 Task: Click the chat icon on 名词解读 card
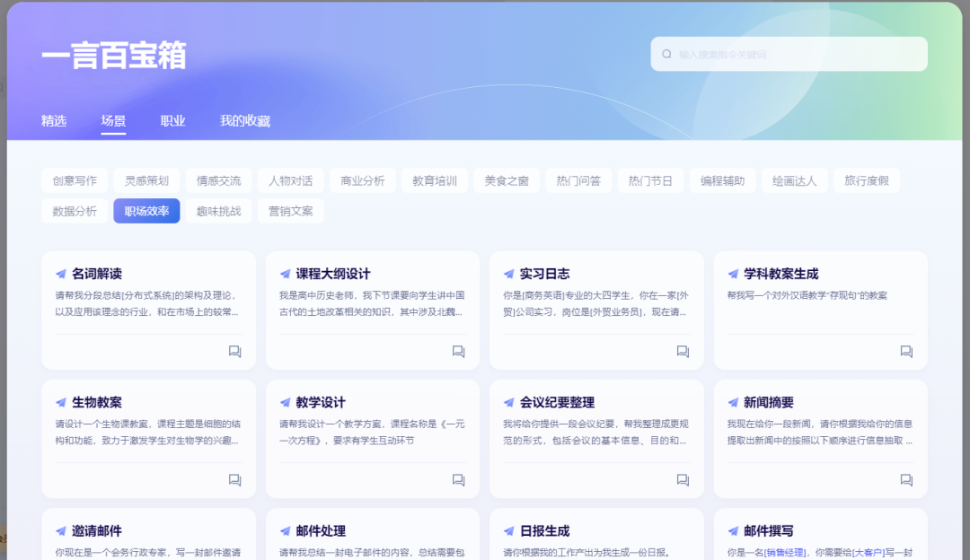coord(234,351)
